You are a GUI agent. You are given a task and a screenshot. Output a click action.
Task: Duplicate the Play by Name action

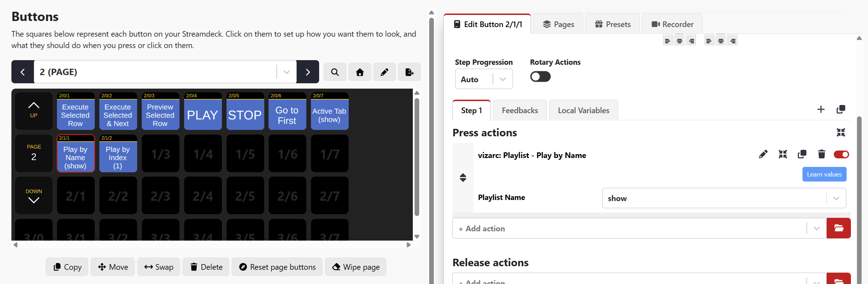(802, 154)
